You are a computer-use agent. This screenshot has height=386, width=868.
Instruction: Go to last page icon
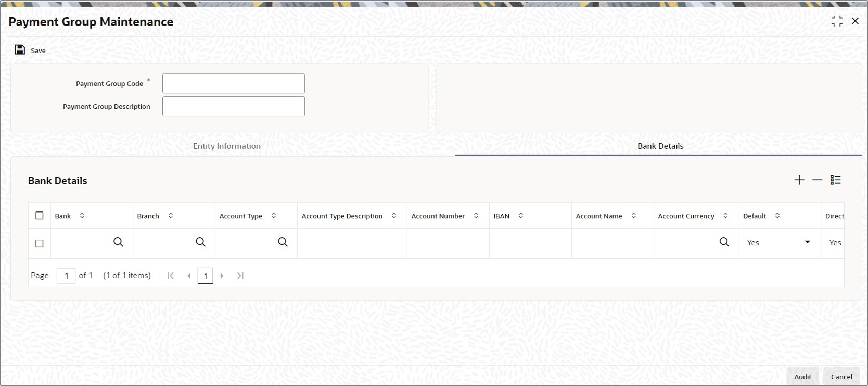(240, 276)
